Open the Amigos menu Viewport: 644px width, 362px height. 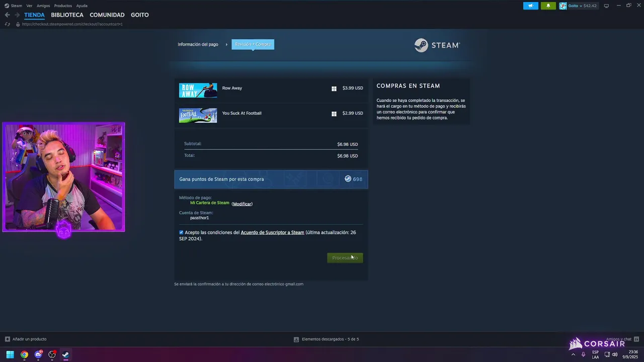43,6
